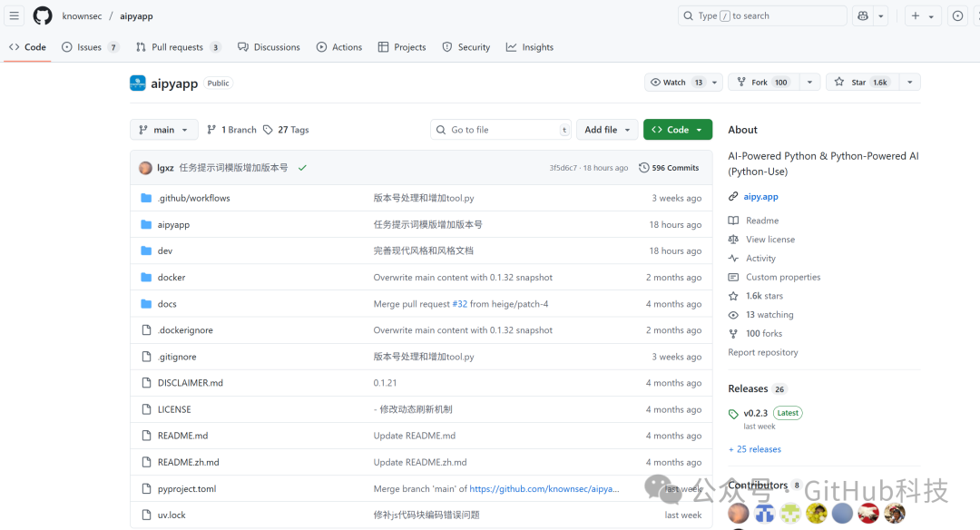Open the Security tab
980x530 pixels.
pos(466,47)
